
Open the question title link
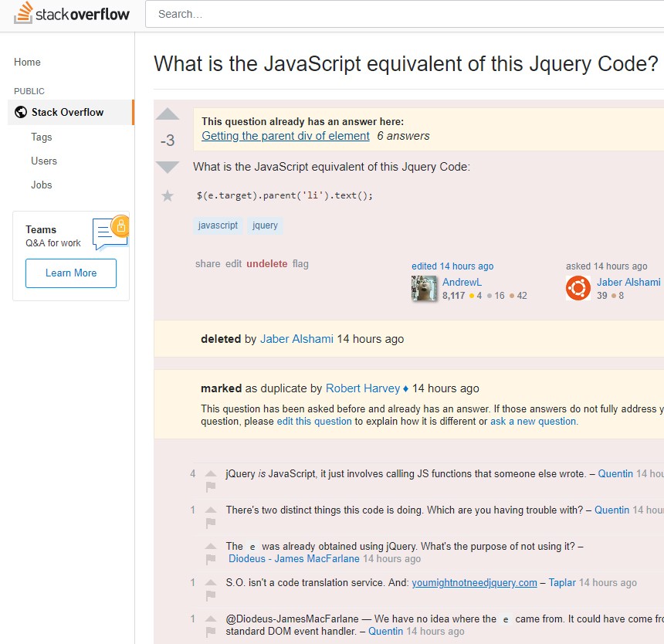[x=405, y=64]
